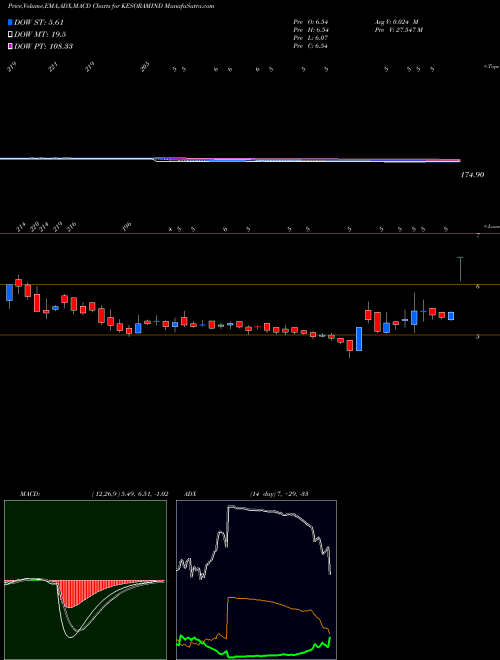
Task: Click the MACD (12,26,9) parameter values
Action: point(130,494)
